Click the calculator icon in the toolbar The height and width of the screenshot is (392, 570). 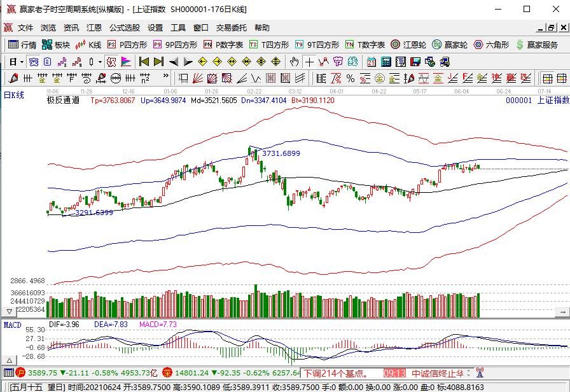pyautogui.click(x=386, y=62)
